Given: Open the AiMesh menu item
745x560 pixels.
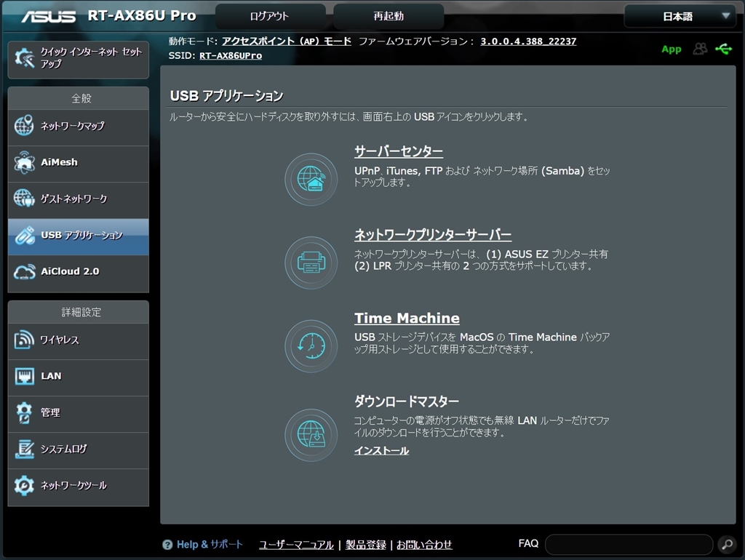Looking at the screenshot, I should [79, 162].
